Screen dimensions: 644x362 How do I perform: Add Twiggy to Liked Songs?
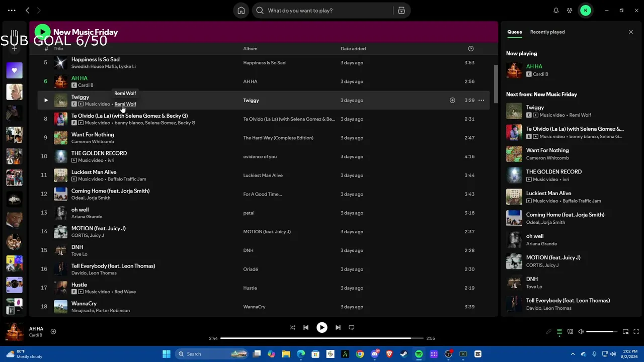pyautogui.click(x=452, y=100)
